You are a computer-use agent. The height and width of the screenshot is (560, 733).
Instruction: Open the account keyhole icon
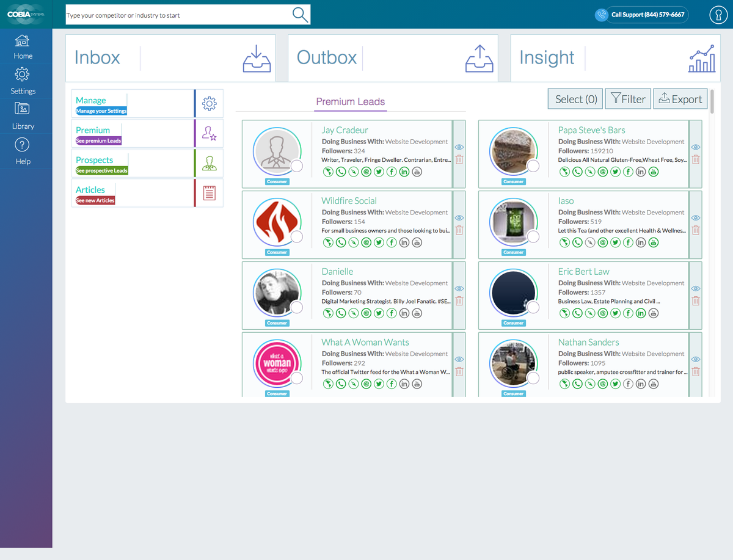click(718, 15)
